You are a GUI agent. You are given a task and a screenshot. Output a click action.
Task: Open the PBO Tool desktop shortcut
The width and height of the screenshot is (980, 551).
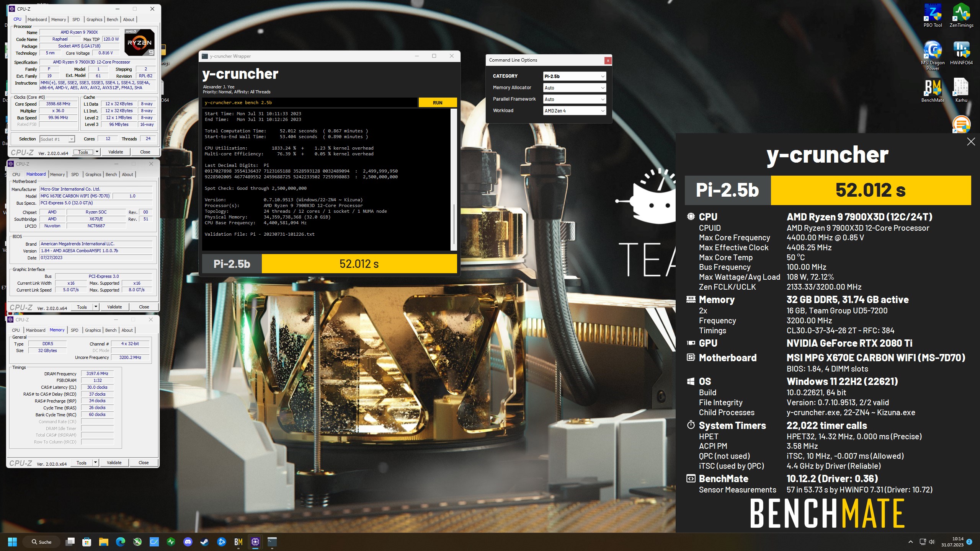click(x=933, y=16)
